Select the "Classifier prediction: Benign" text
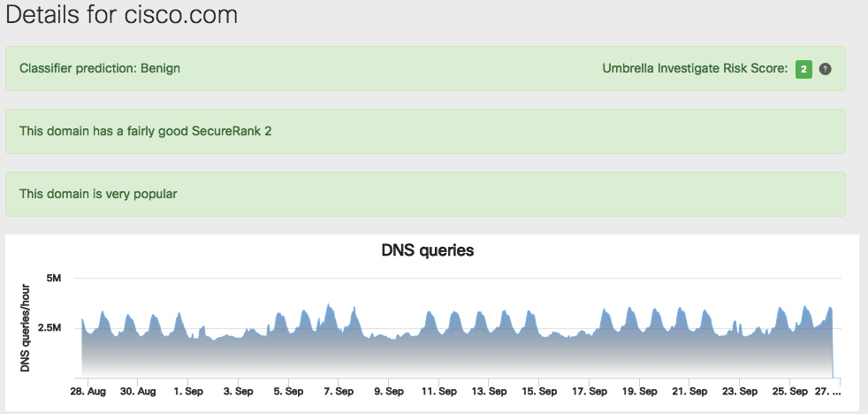868x414 pixels. (100, 68)
